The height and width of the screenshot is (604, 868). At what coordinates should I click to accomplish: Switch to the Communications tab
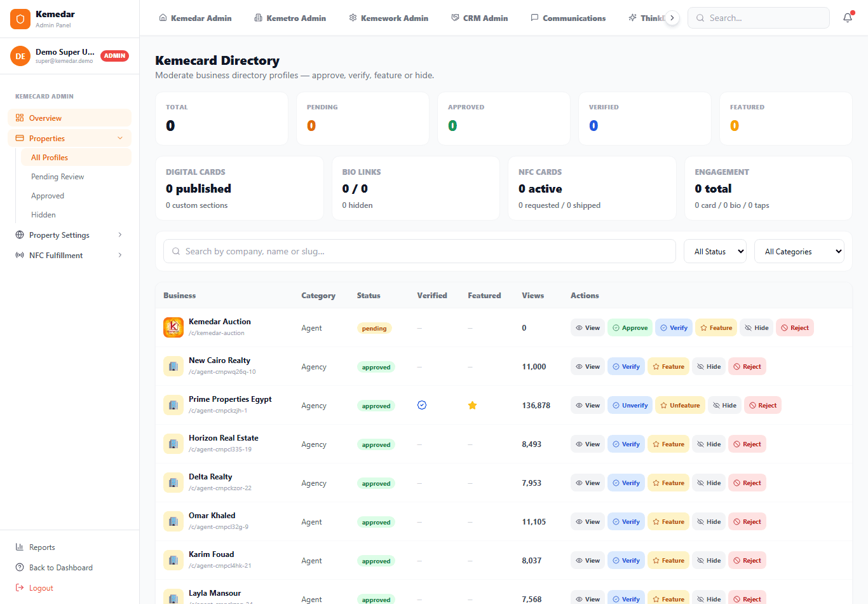568,18
